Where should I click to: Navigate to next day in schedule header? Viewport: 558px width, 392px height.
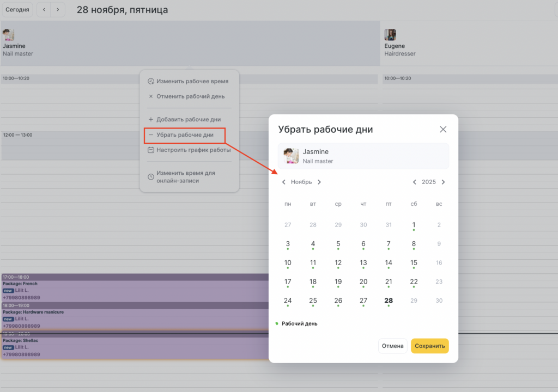click(57, 10)
